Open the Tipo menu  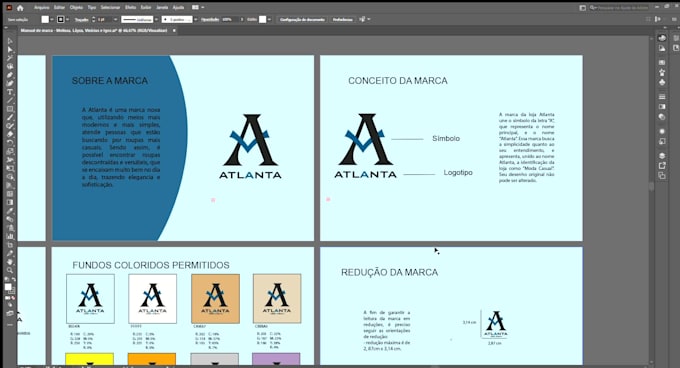(92, 7)
